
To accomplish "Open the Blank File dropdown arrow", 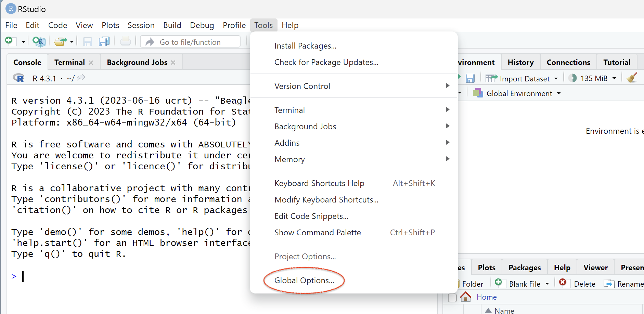I will tap(547, 284).
